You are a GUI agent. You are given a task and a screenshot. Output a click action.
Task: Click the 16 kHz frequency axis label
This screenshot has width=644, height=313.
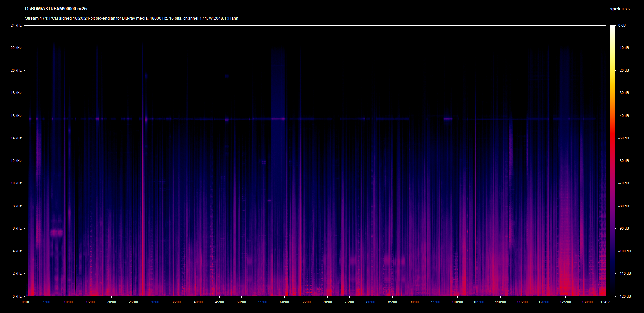pos(16,116)
